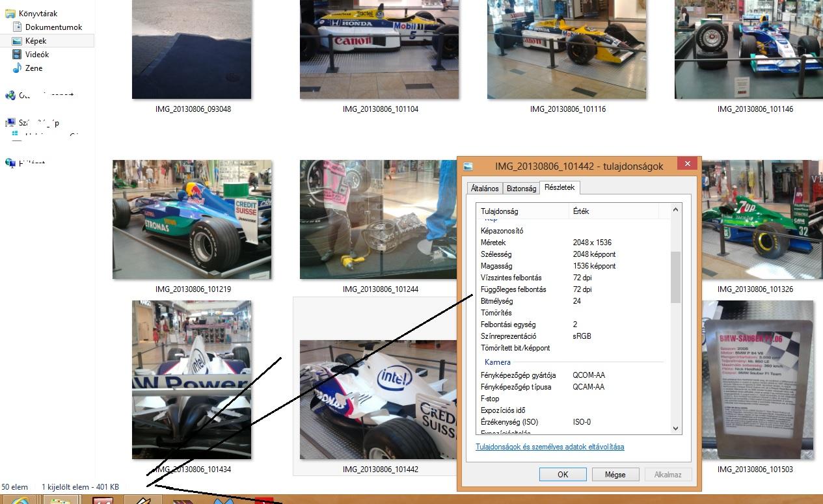823x504 pixels.
Task: Select the Méretek property row
Action: 573,243
